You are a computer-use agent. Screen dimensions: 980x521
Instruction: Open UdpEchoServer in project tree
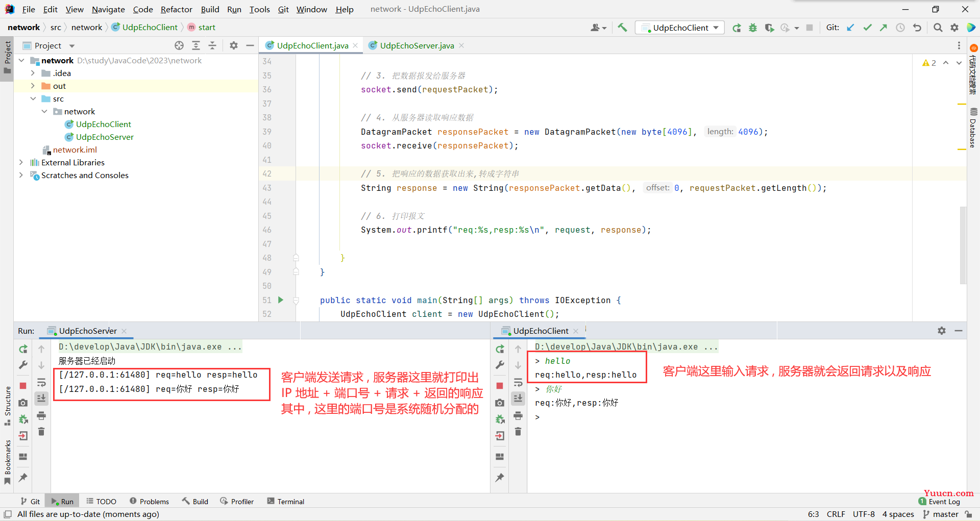click(105, 137)
